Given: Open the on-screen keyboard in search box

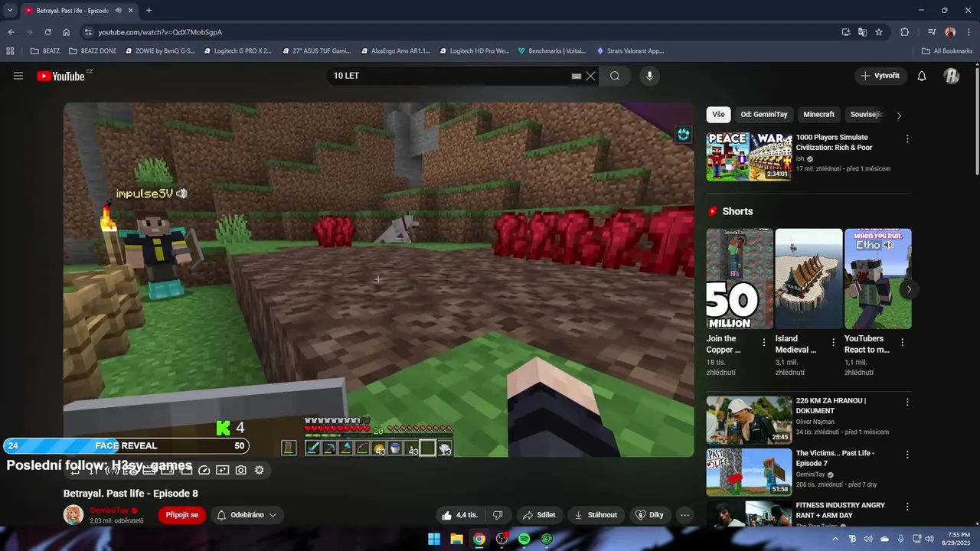Looking at the screenshot, I should tap(577, 76).
